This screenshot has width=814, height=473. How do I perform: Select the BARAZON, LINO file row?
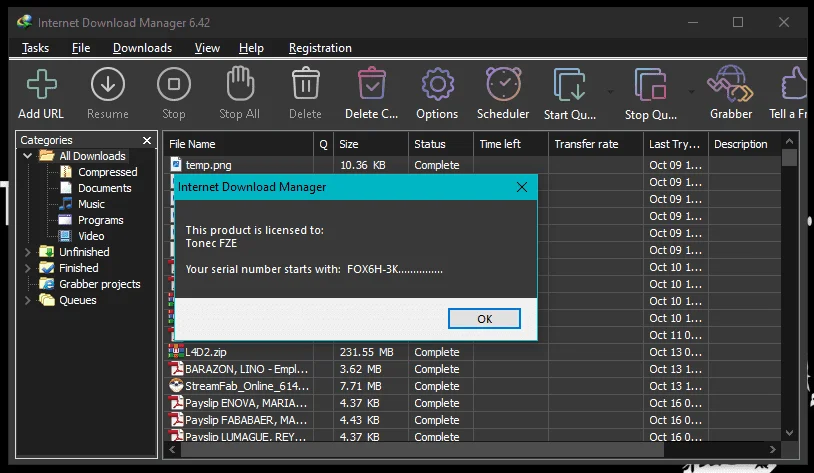pos(472,369)
